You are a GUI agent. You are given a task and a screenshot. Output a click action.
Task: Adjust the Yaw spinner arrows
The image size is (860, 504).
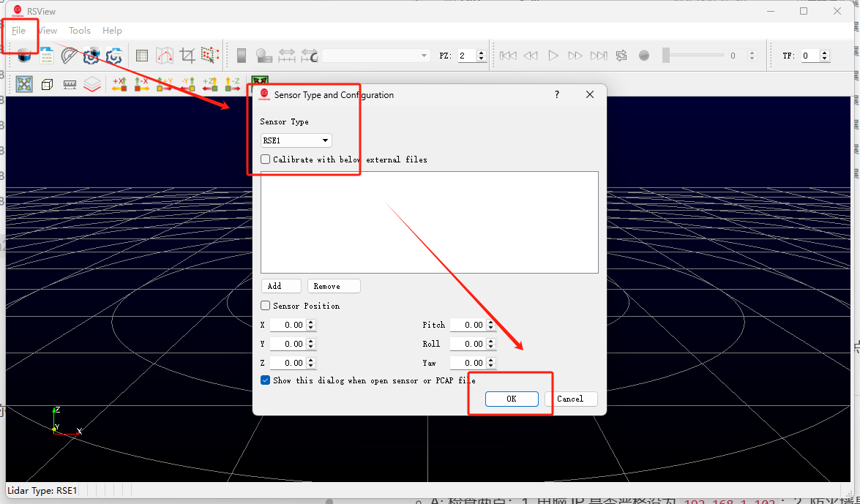tap(491, 363)
